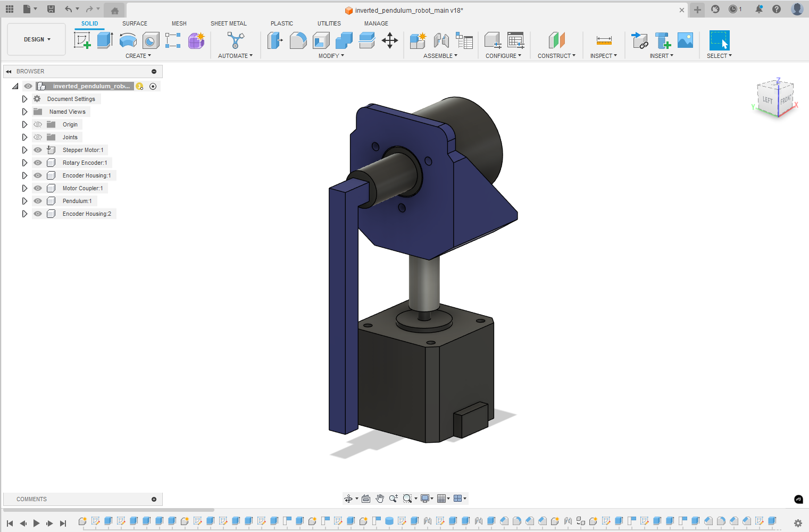Click the Extrude tool icon

[105, 40]
